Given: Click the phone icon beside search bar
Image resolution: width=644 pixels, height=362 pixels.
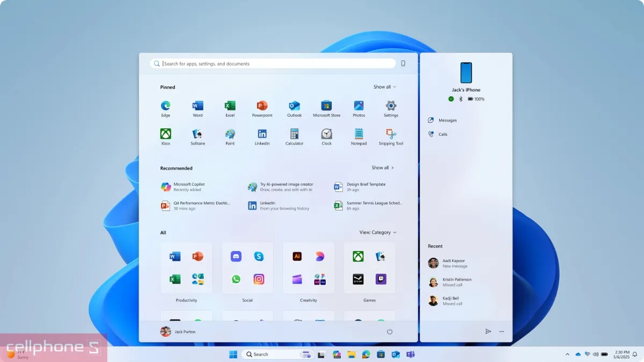Looking at the screenshot, I should [403, 63].
